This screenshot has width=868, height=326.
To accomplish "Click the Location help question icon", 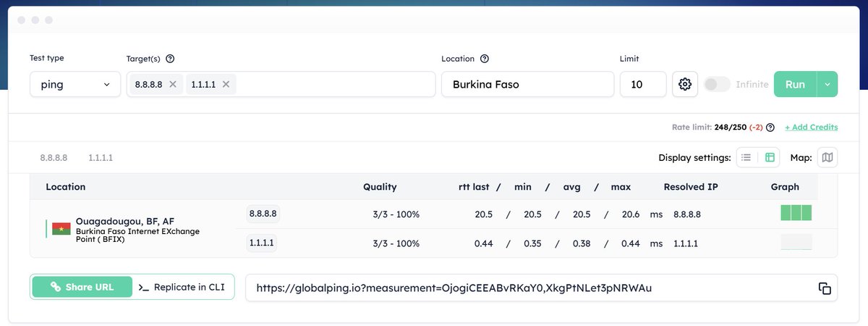I will 485,59.
